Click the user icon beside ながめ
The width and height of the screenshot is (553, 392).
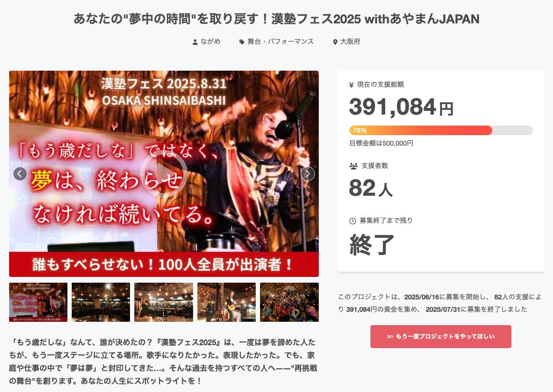195,42
